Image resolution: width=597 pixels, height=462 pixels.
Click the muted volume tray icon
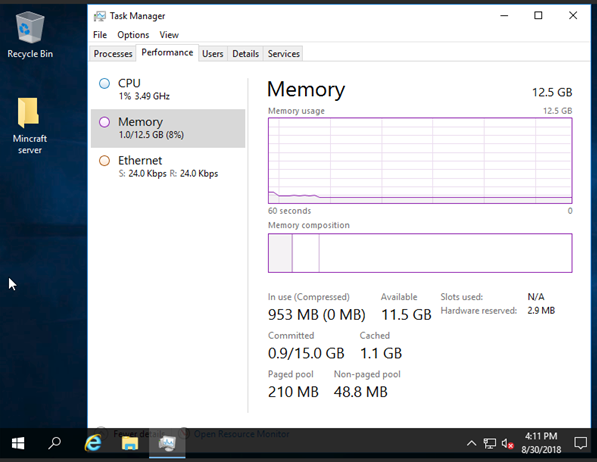click(x=508, y=443)
